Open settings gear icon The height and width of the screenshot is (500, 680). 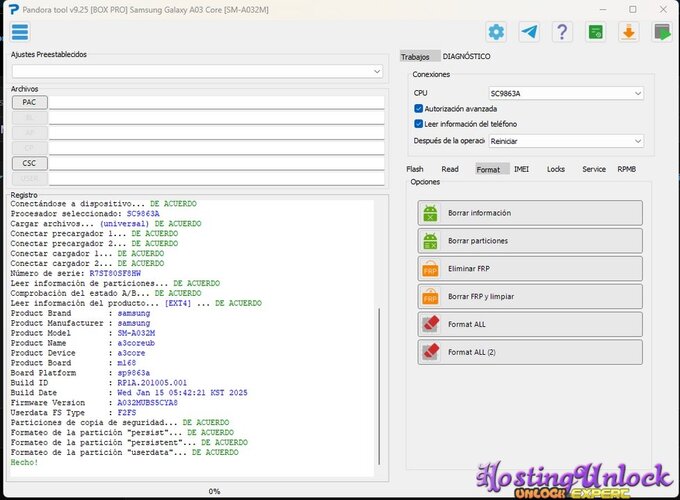click(496, 32)
